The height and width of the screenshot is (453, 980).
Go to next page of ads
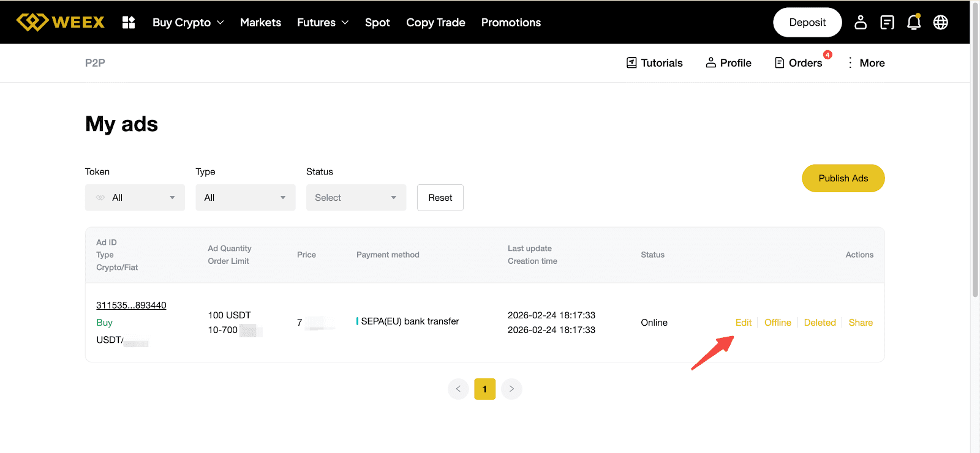point(511,389)
